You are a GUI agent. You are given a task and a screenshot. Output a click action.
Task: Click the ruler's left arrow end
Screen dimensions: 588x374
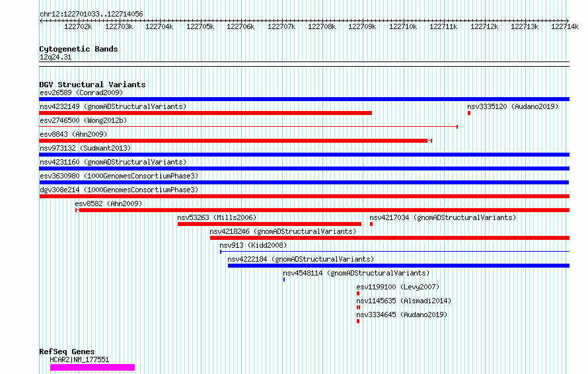click(x=41, y=20)
